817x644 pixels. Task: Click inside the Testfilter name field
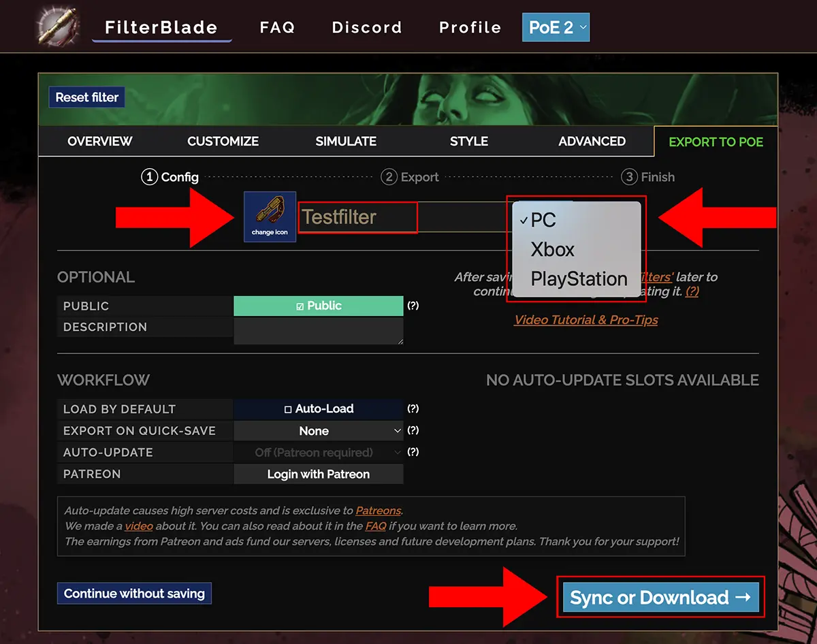[x=357, y=216]
